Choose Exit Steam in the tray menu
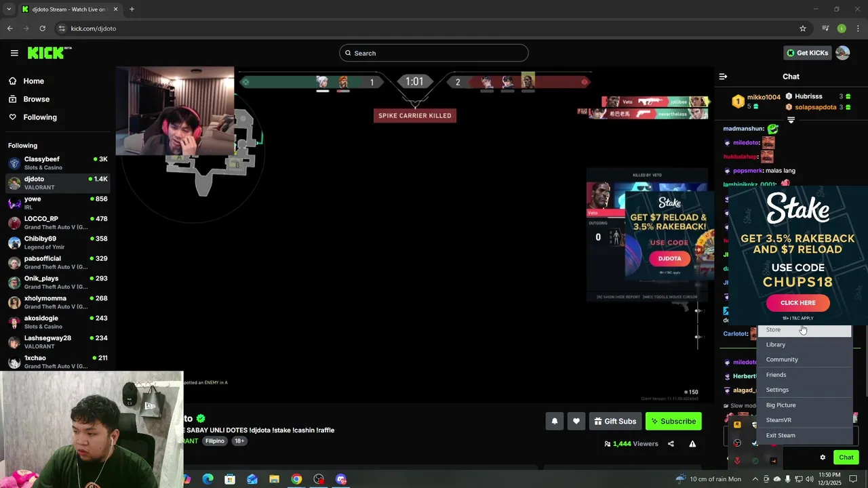868x488 pixels. pyautogui.click(x=804, y=435)
